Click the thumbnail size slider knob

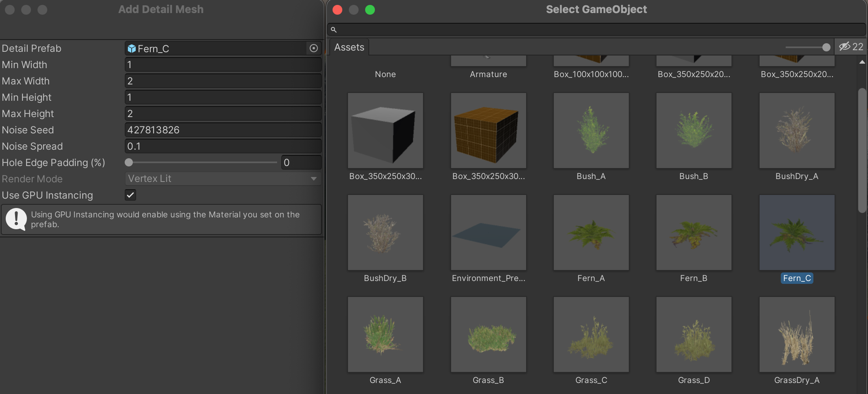[x=826, y=47]
